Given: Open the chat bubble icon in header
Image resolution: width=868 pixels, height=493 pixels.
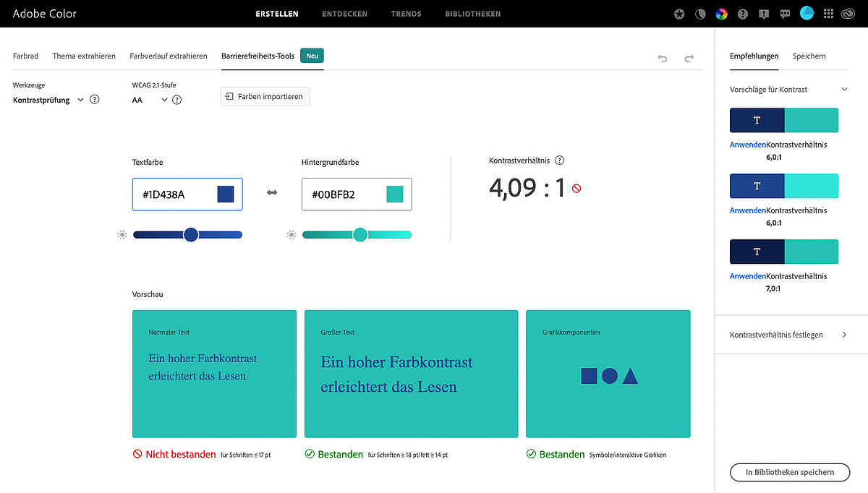Looking at the screenshot, I should [x=785, y=14].
